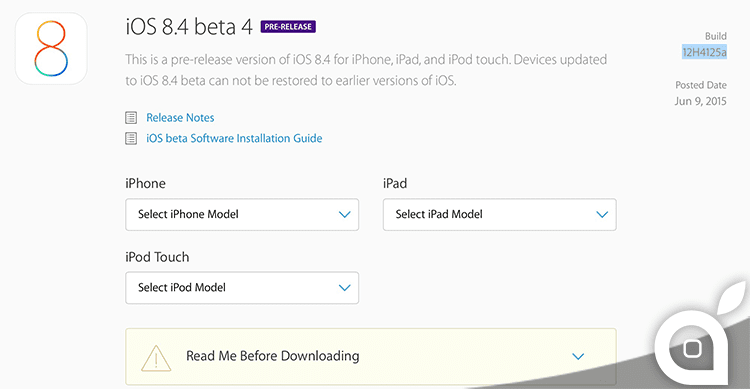Click the document icon beside Release Notes
The image size is (750, 389).
[x=131, y=118]
